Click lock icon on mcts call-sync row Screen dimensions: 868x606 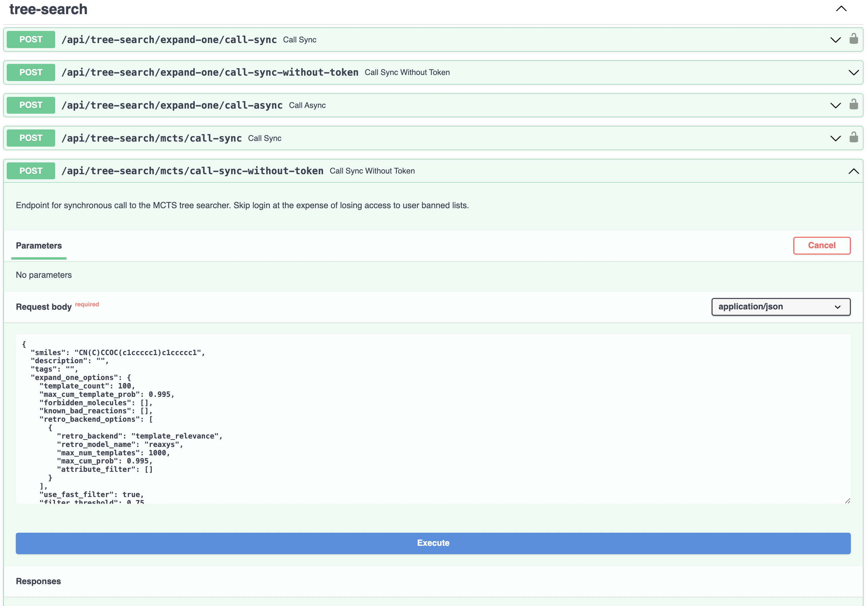coord(853,138)
